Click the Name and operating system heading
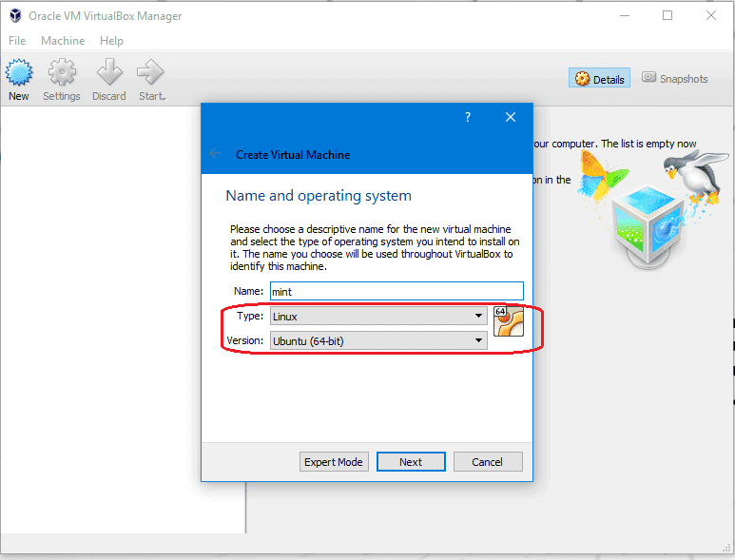The width and height of the screenshot is (735, 560). 319,196
